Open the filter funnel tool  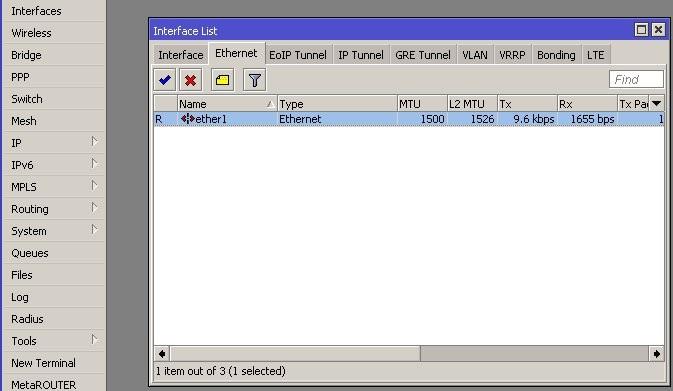click(x=255, y=80)
